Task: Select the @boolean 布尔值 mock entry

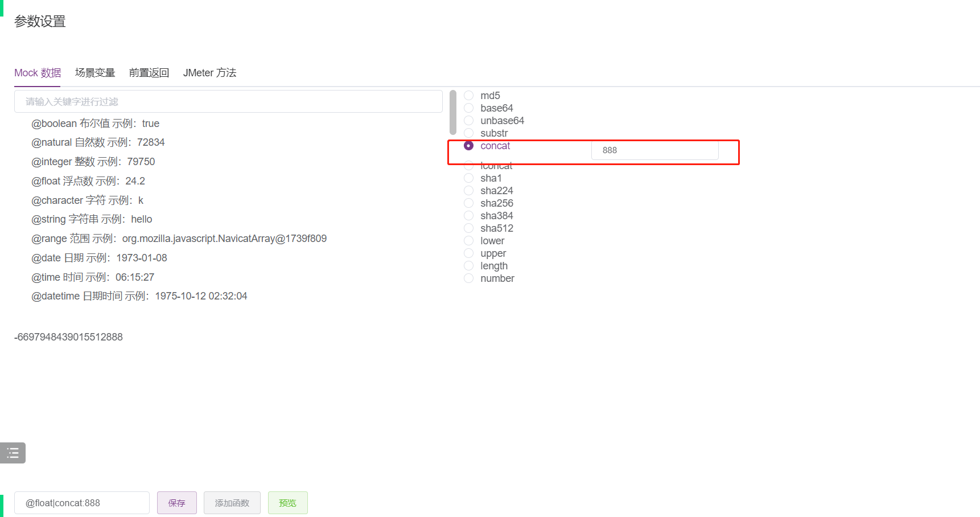Action: pyautogui.click(x=95, y=123)
